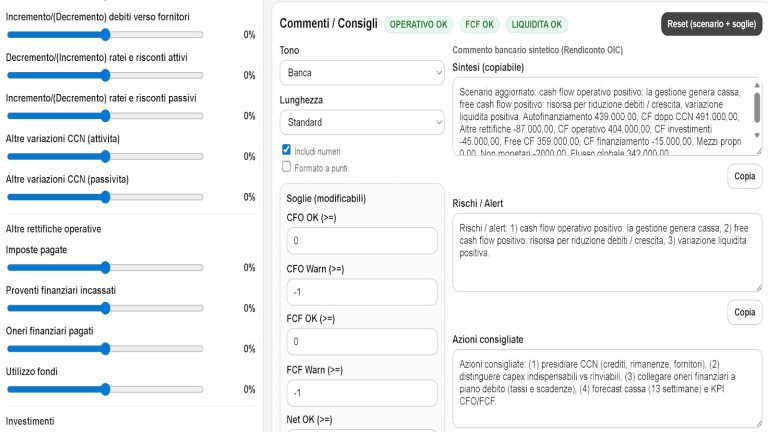Click inside the Azioni consigliate text area

[x=600, y=388]
